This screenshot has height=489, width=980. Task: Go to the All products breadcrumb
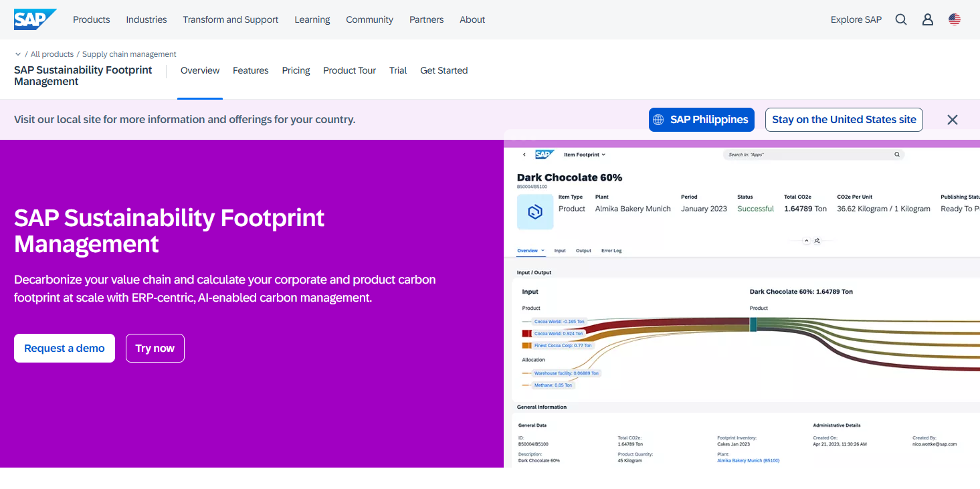[x=52, y=54]
